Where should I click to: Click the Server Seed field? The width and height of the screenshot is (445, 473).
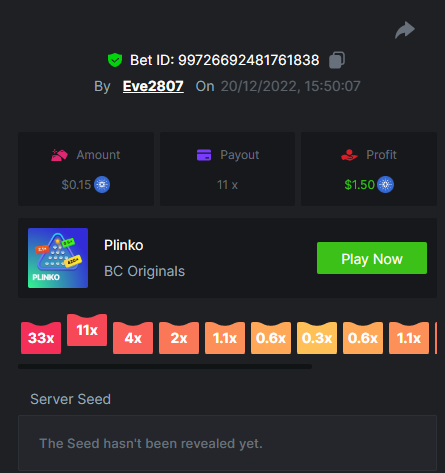pos(227,443)
